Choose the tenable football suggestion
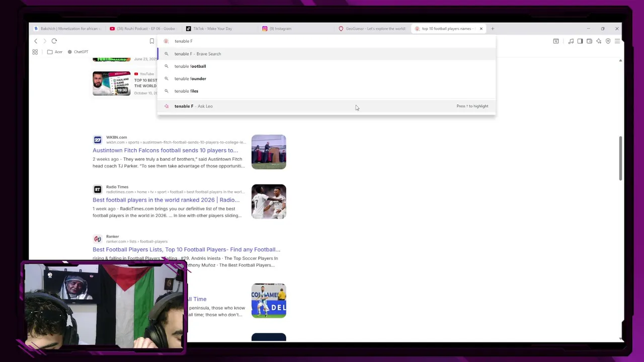 tap(326, 66)
